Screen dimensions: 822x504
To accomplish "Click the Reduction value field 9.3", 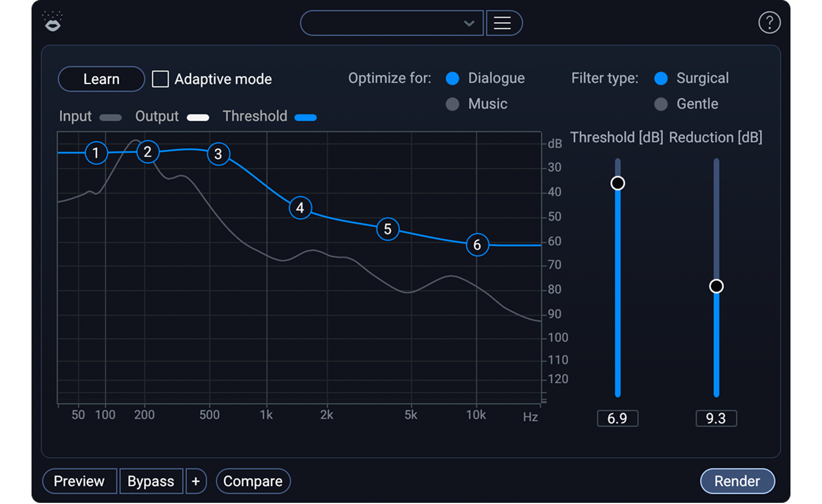I will (x=716, y=418).
